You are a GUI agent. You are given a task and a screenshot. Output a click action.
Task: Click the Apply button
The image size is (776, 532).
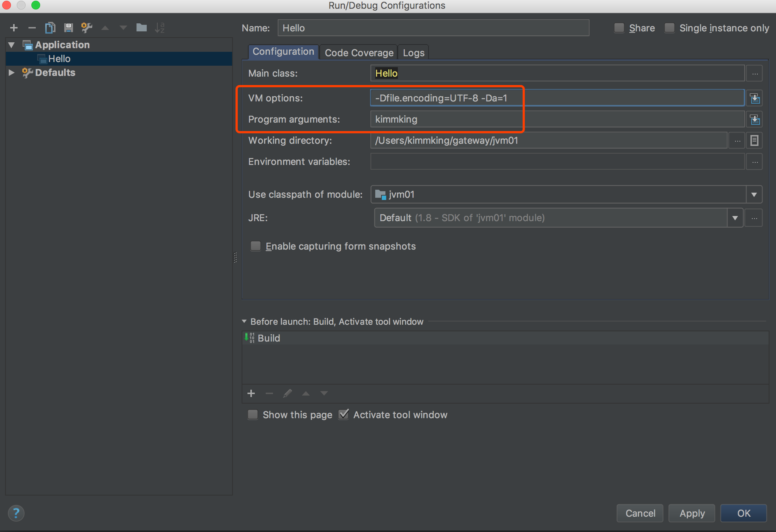tap(692, 513)
